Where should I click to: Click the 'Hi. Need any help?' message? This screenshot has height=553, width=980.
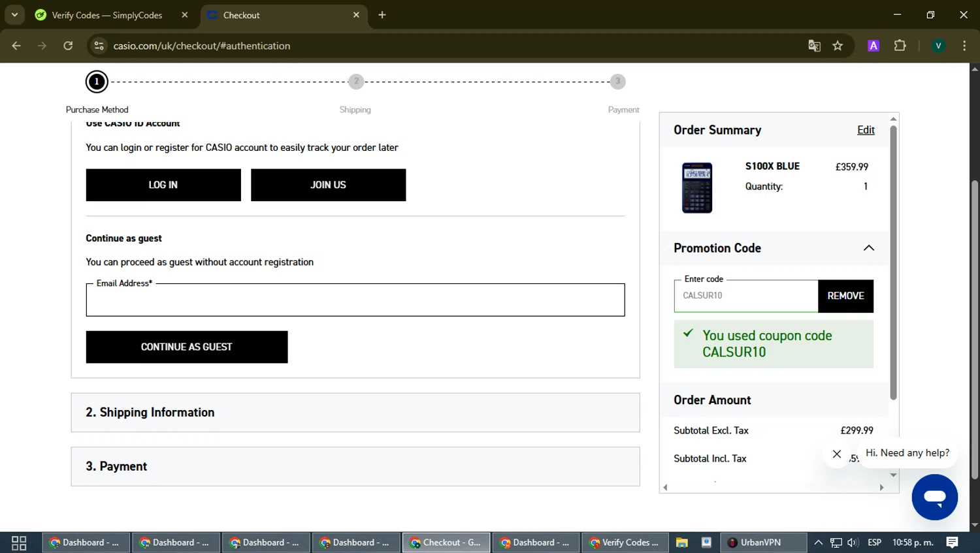click(907, 453)
